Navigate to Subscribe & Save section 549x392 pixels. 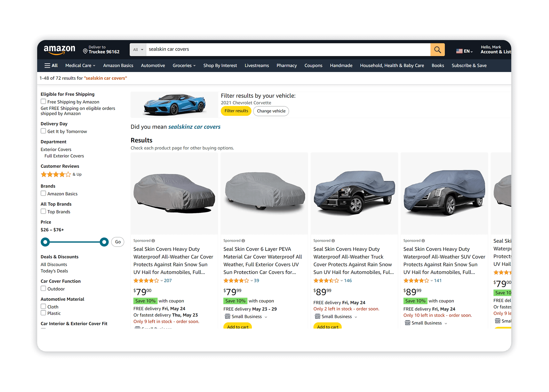pyautogui.click(x=469, y=65)
